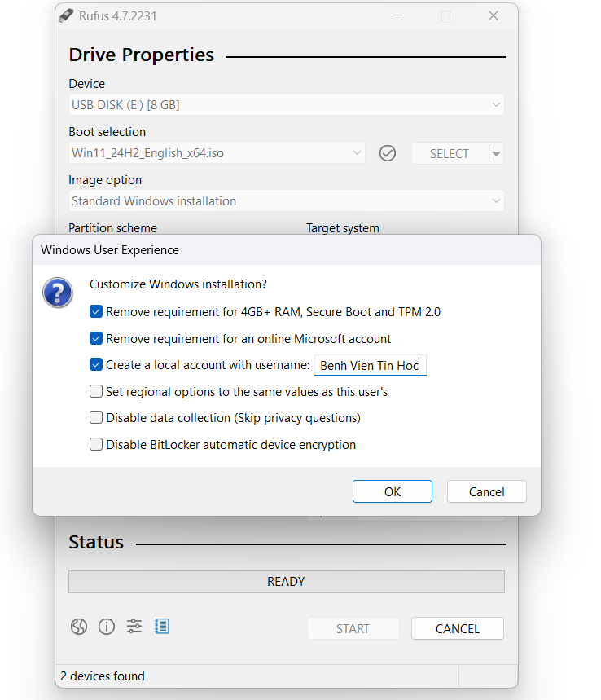The width and height of the screenshot is (601, 700).
Task: Uncheck the online Microsoft account requirement removal
Action: pos(96,339)
